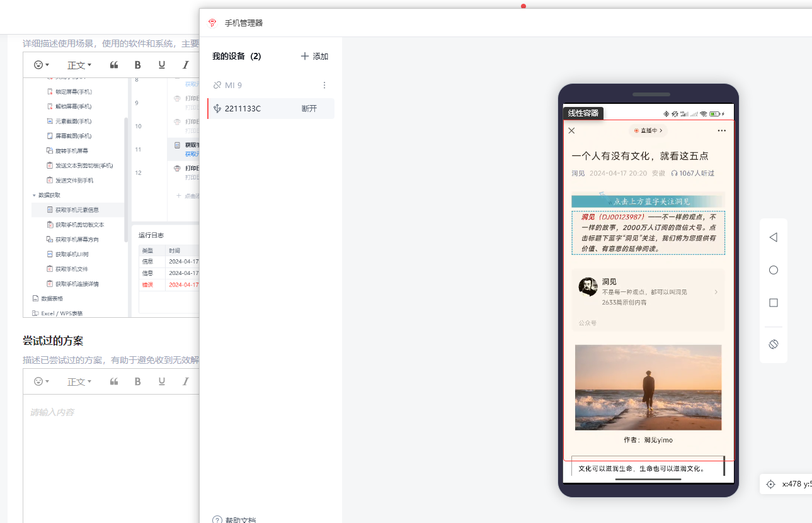Toggle underline in the upper editor toolbar

pyautogui.click(x=162, y=65)
